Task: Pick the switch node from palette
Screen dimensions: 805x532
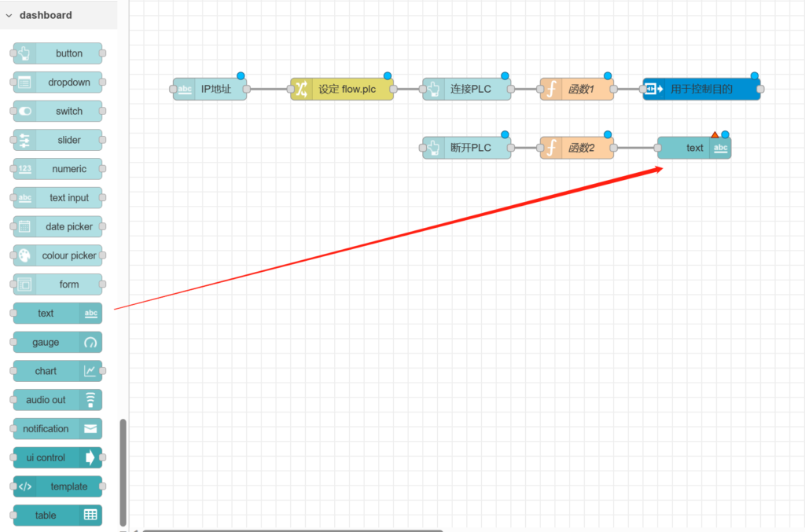Action: [x=59, y=112]
